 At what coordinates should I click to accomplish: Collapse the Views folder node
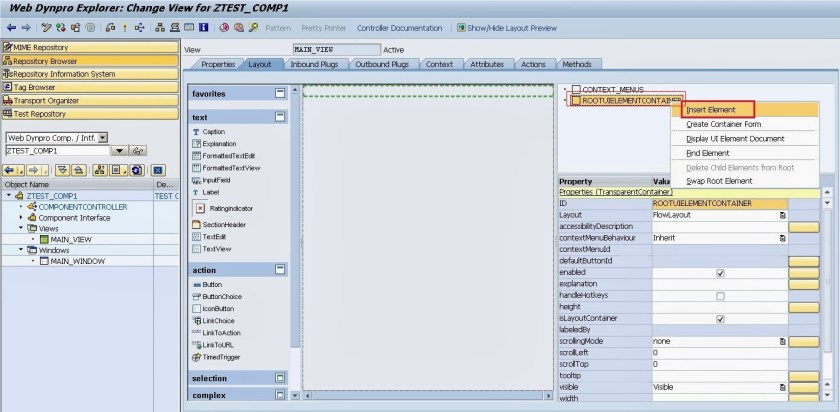(21, 228)
